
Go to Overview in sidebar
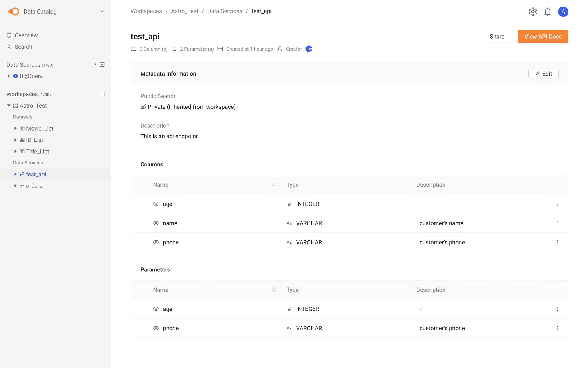[26, 35]
